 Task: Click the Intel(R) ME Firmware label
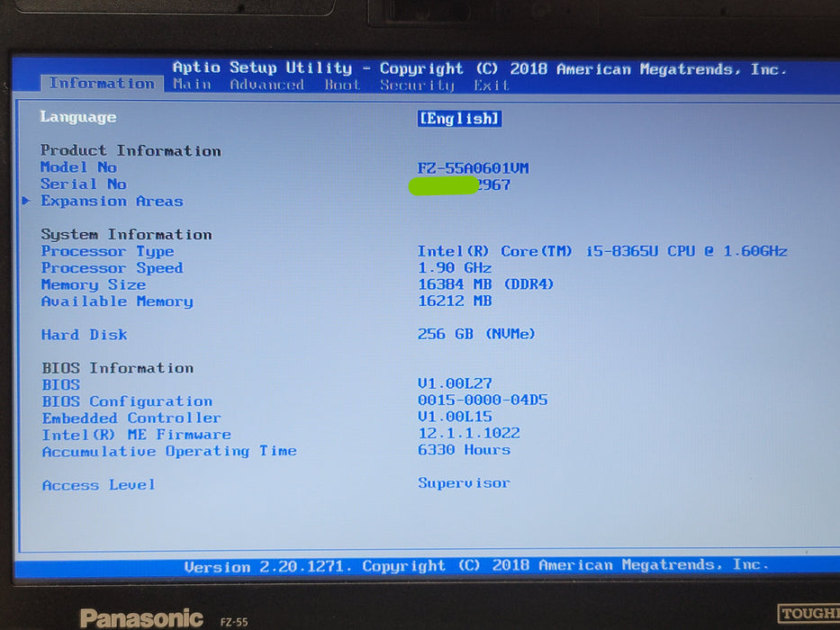pyautogui.click(x=137, y=435)
